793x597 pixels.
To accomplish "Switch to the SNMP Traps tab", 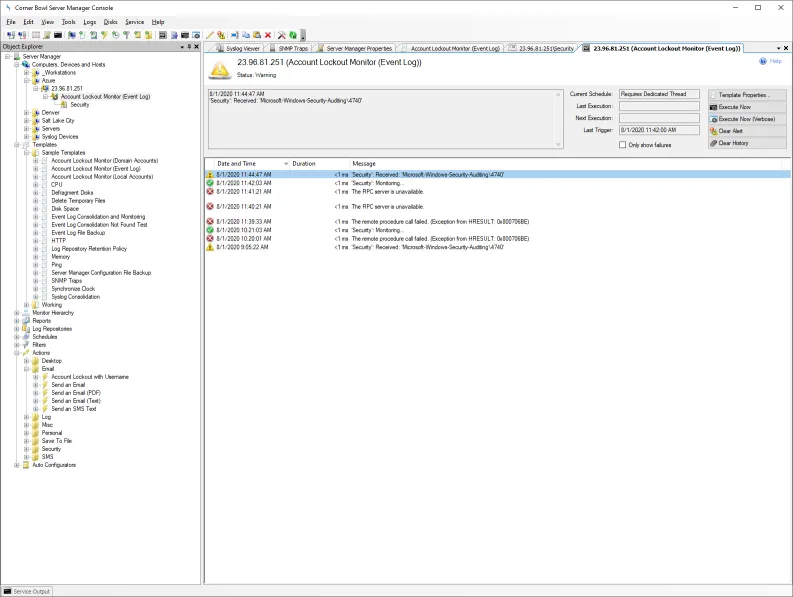I will point(289,49).
